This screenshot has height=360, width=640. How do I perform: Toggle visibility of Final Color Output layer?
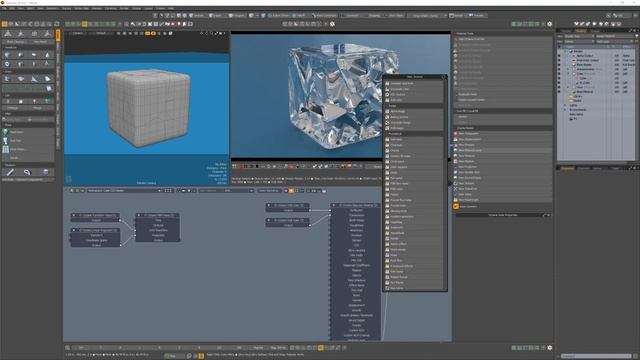pos(559,60)
